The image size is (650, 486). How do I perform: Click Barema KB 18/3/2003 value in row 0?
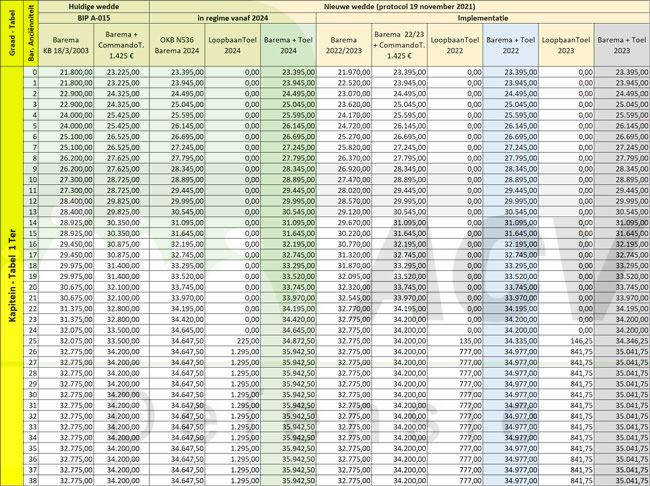pyautogui.click(x=66, y=72)
